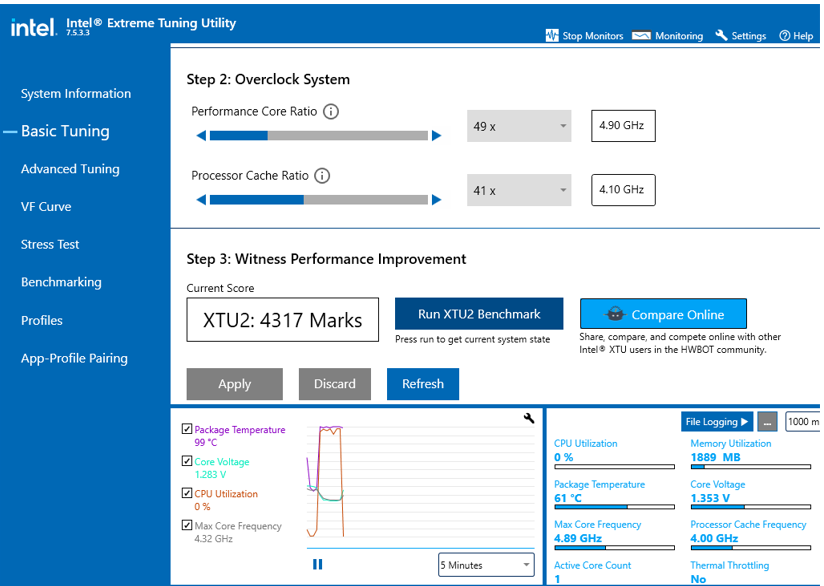Click the Step 2: Overclock System heading
This screenshot has width=824, height=586.
tap(268, 79)
